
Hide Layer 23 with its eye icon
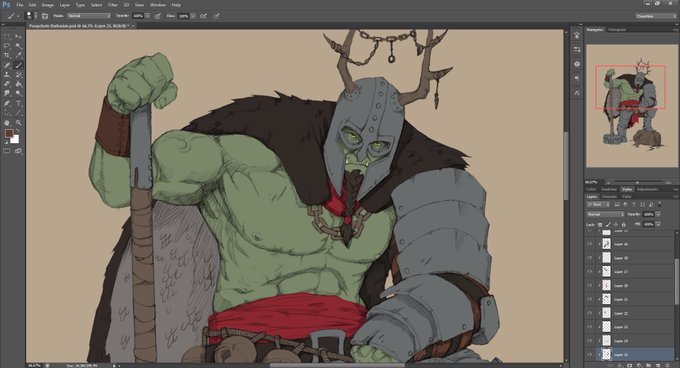pos(589,327)
